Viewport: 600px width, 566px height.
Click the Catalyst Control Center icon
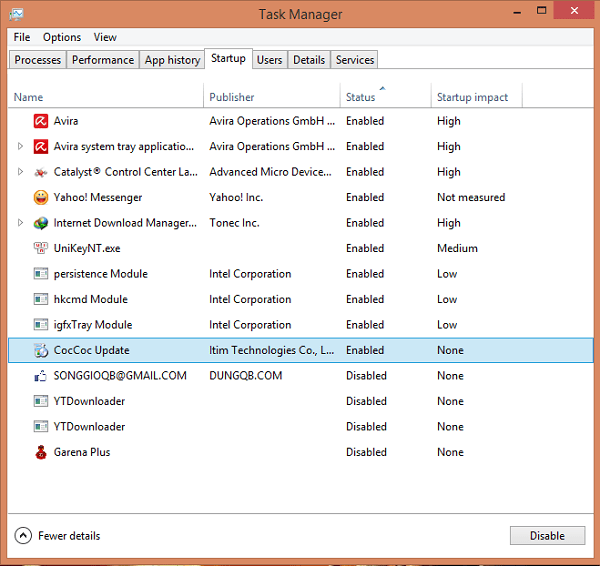click(x=41, y=172)
